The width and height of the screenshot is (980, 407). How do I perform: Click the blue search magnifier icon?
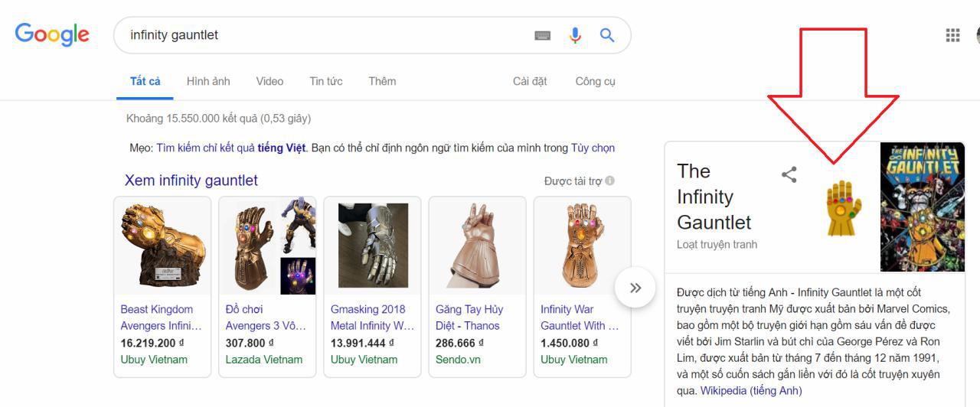(607, 35)
